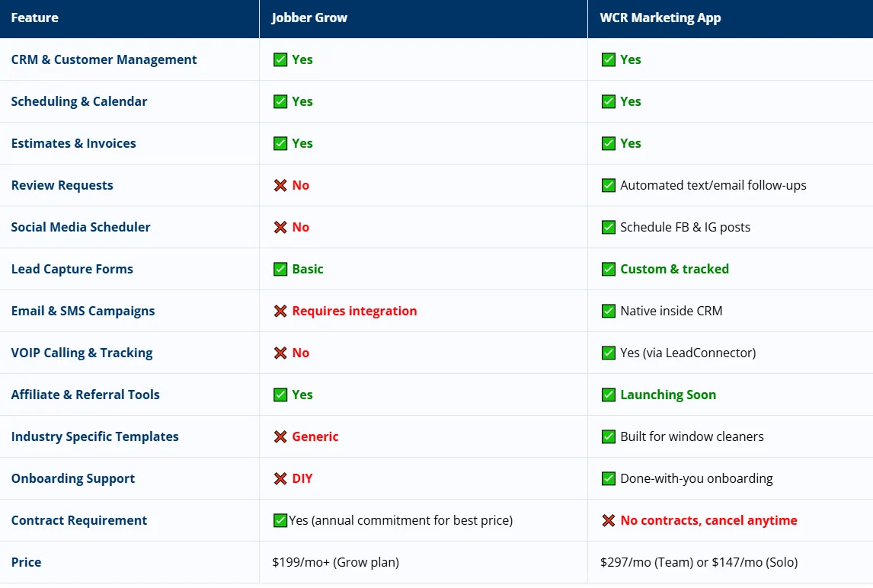Viewport: 873px width, 588px height.
Task: Select the Industry Specific Templates label
Action: 94,436
